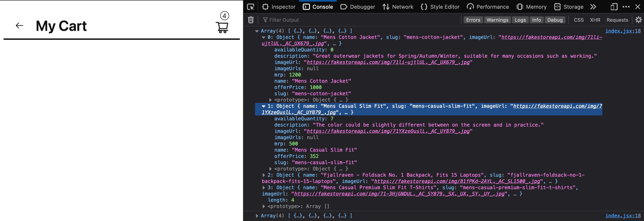Focus the Filter Output field
Screen dimensions: 644x221
click(360, 20)
